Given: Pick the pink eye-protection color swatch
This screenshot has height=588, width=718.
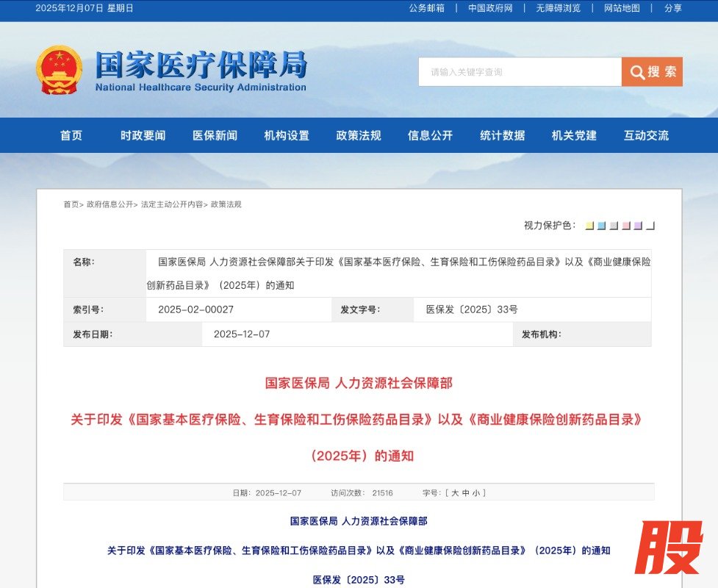Looking at the screenshot, I should (x=626, y=226).
